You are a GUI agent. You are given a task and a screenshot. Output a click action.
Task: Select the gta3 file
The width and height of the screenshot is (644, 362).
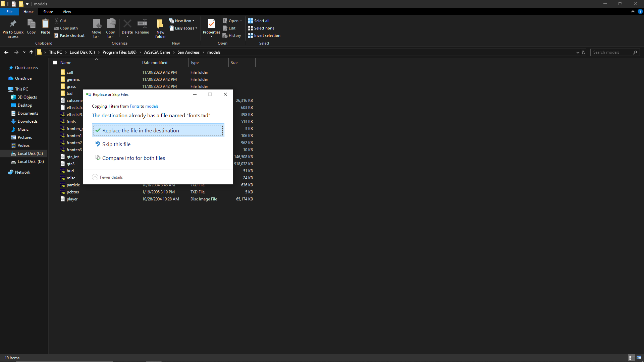pos(71,164)
